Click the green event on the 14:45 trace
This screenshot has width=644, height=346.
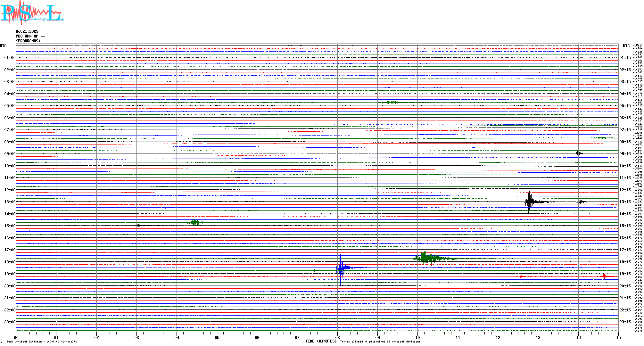point(195,222)
